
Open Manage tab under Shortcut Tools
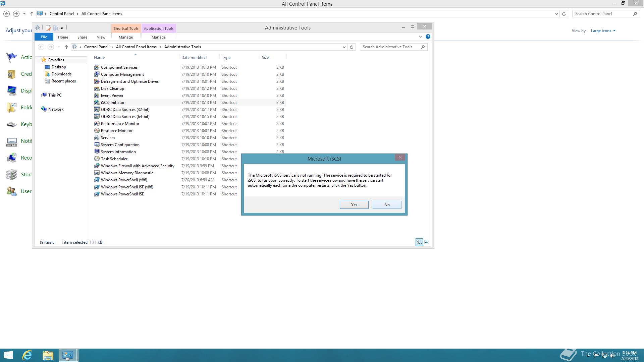click(x=126, y=37)
